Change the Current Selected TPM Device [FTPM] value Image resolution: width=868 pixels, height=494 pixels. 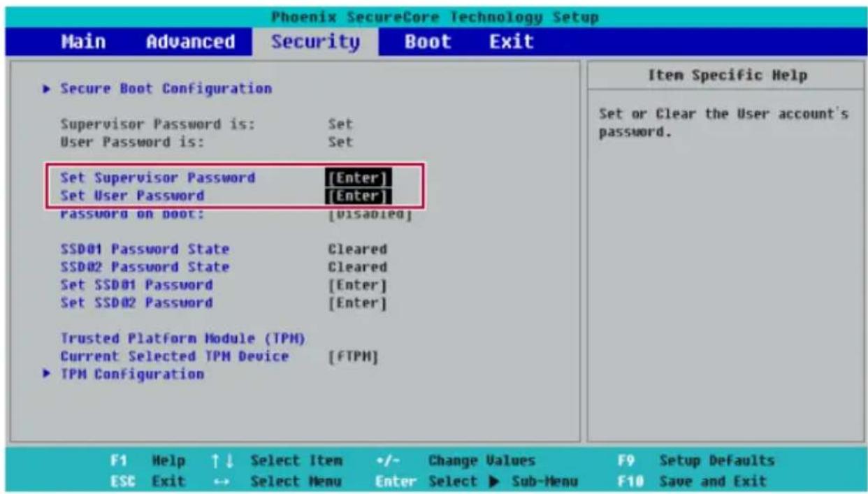pos(353,356)
